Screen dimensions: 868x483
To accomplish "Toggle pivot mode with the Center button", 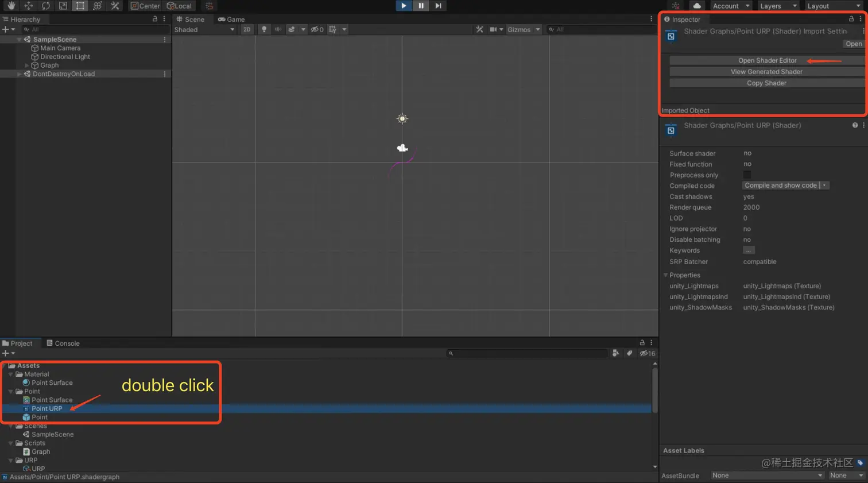I will click(x=145, y=6).
